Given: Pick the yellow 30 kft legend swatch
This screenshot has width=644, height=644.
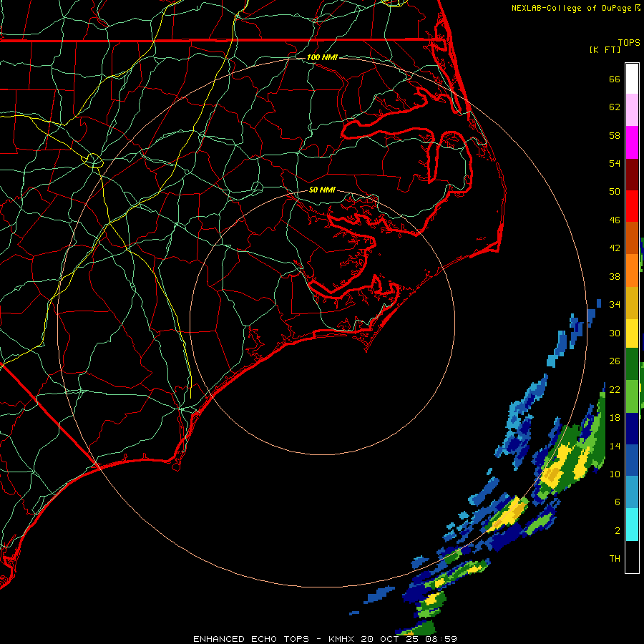Looking at the screenshot, I should tap(632, 333).
